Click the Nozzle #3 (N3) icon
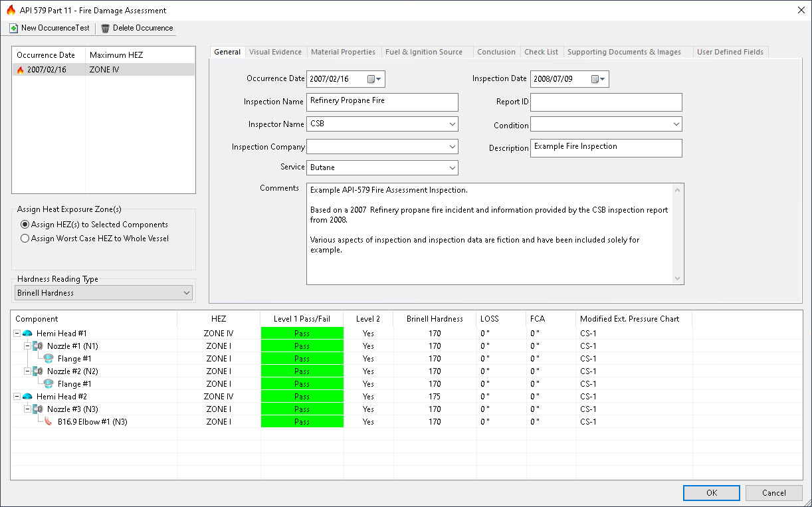The height and width of the screenshot is (507, 812). [x=38, y=409]
